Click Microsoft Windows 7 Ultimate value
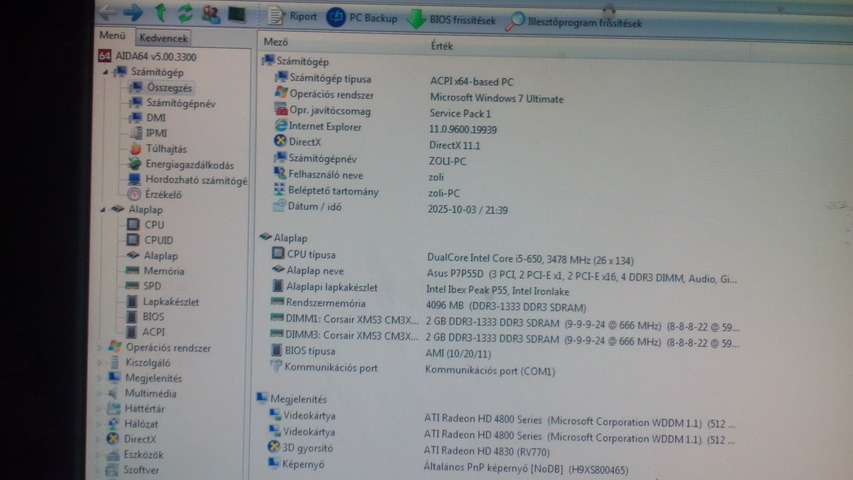 click(497, 99)
